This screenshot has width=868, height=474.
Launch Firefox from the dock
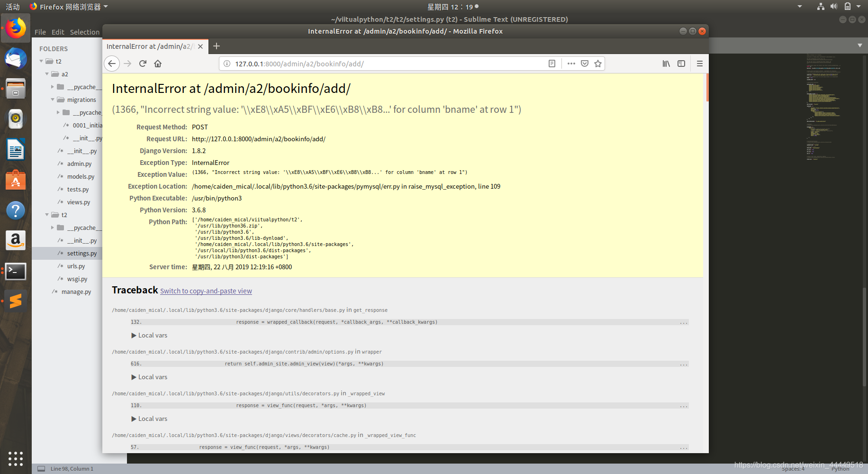16,28
